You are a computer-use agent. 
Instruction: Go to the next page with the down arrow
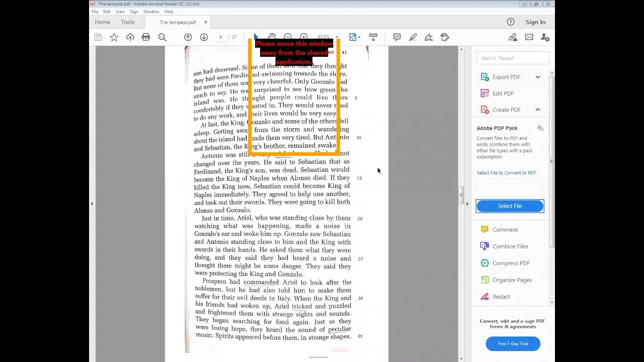point(204,37)
